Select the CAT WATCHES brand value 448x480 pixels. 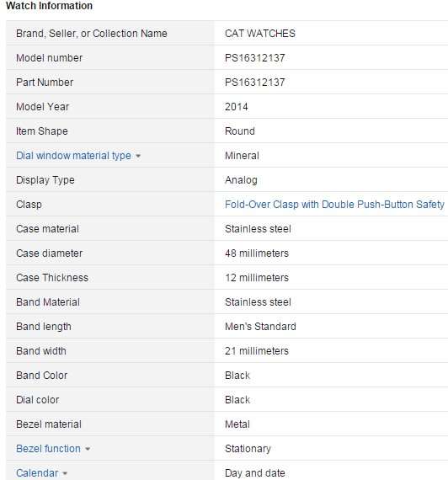pos(260,34)
